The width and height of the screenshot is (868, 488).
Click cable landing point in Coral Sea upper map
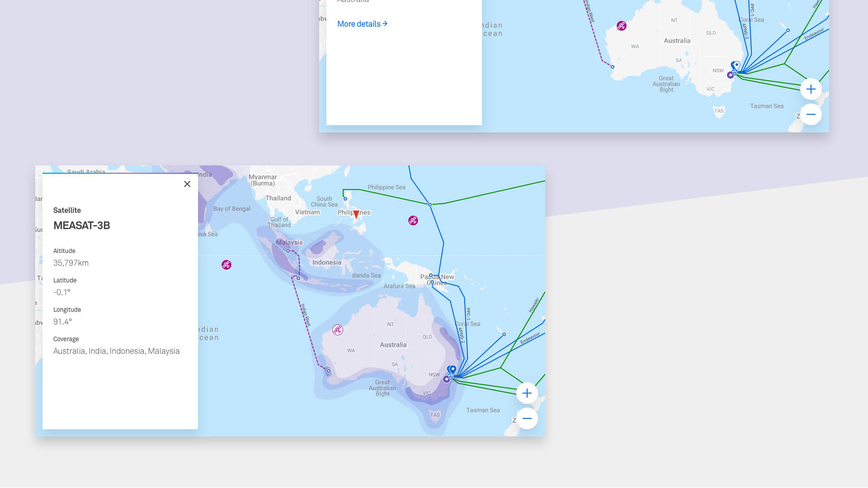tap(788, 30)
